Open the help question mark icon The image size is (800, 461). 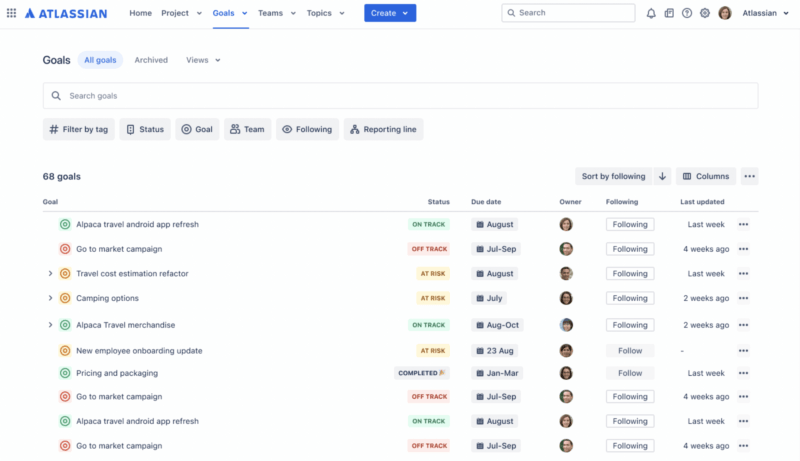point(687,13)
